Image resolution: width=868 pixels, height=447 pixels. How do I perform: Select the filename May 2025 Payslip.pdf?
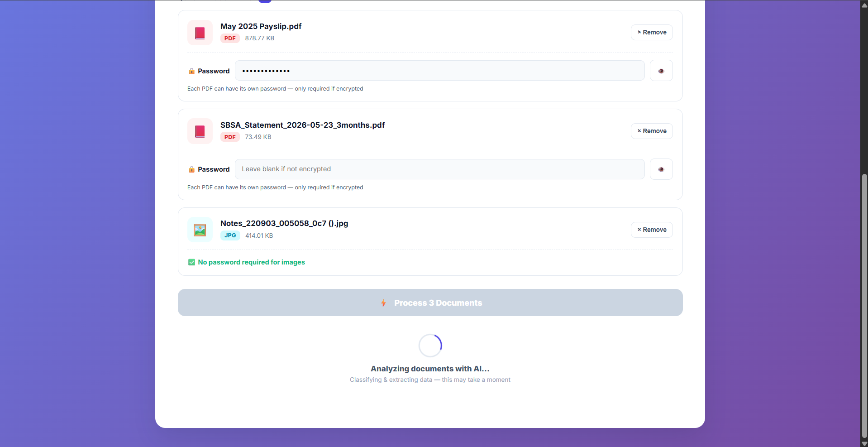(x=261, y=26)
